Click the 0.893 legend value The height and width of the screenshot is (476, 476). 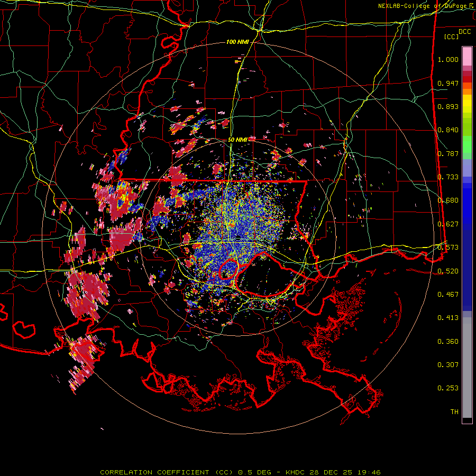[x=448, y=106]
